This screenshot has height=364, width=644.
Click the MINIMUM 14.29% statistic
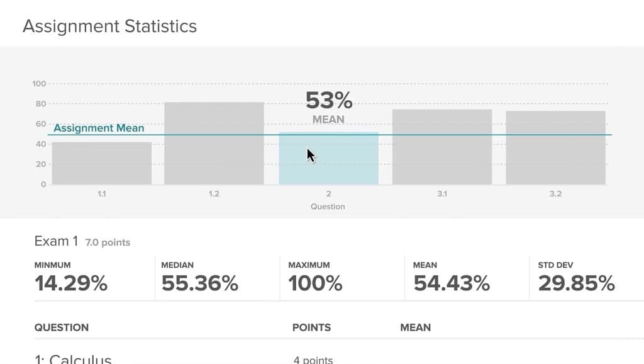pyautogui.click(x=71, y=278)
